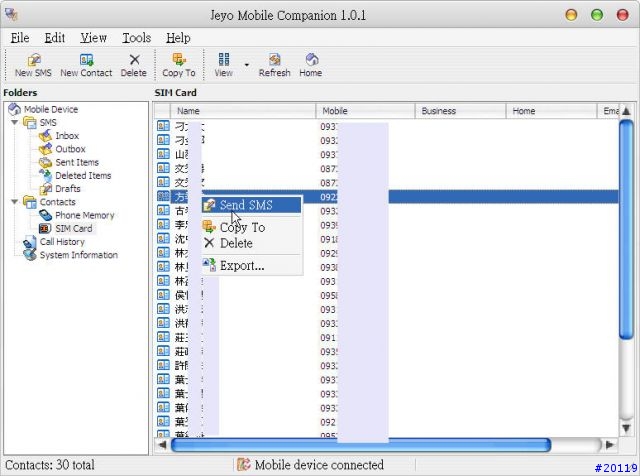Open the Drafts folder
The height and width of the screenshot is (476, 640).
(x=67, y=189)
